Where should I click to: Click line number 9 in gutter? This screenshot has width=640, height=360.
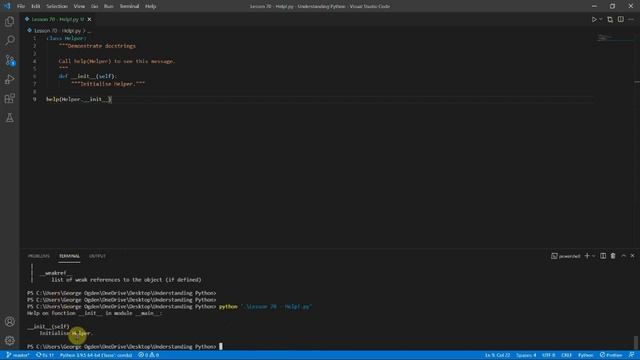(x=35, y=99)
